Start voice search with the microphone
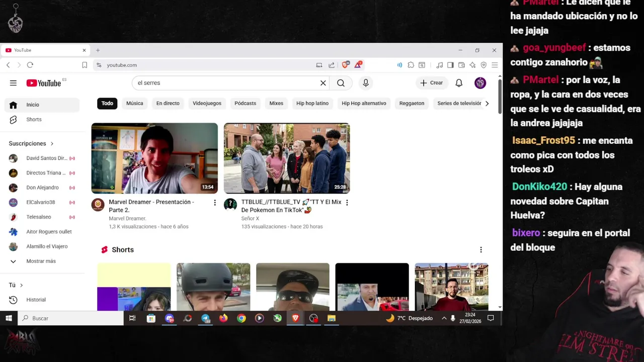The image size is (644, 362). [366, 83]
